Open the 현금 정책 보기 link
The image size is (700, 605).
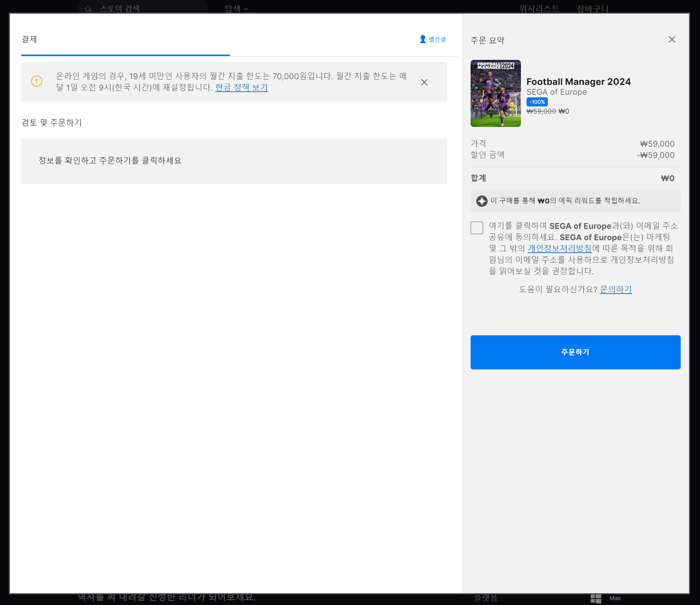(x=241, y=88)
